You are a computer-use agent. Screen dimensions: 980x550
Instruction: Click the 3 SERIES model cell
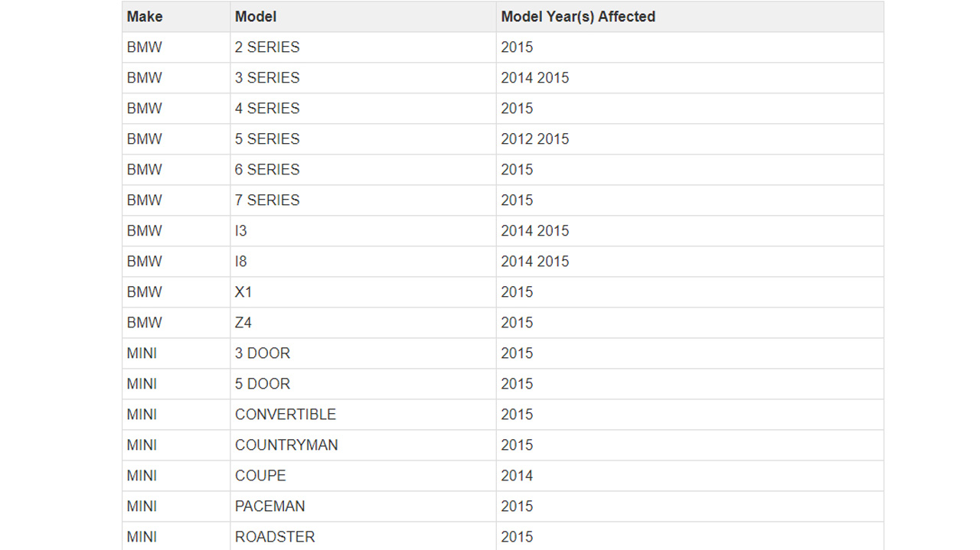[267, 78]
